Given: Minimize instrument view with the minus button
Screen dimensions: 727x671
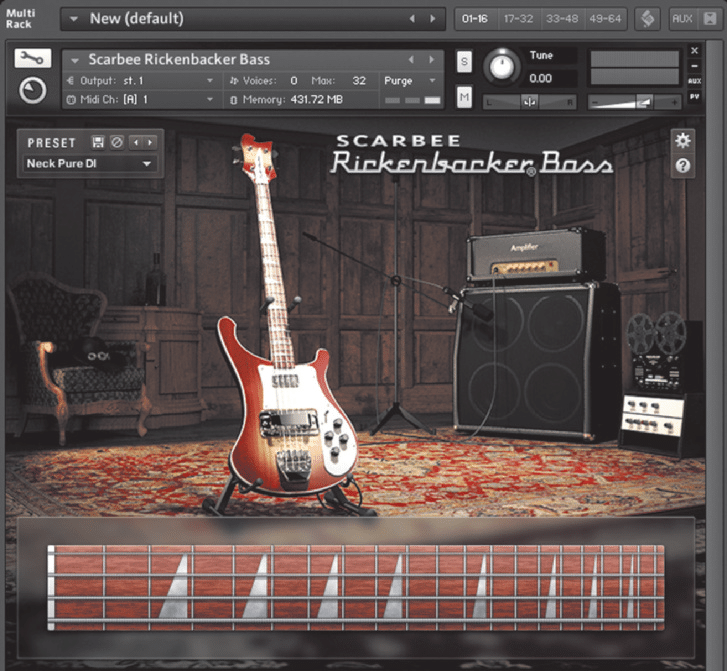Looking at the screenshot, I should (x=694, y=66).
